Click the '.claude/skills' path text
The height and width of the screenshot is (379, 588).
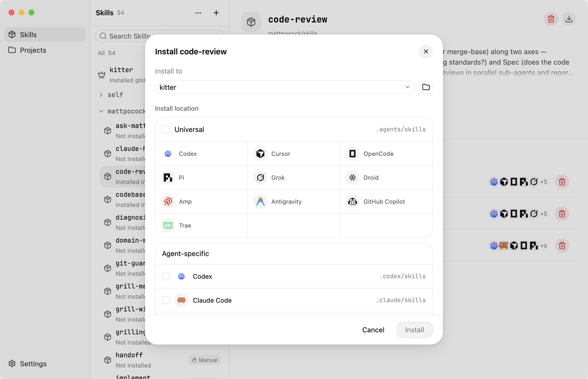(x=401, y=300)
